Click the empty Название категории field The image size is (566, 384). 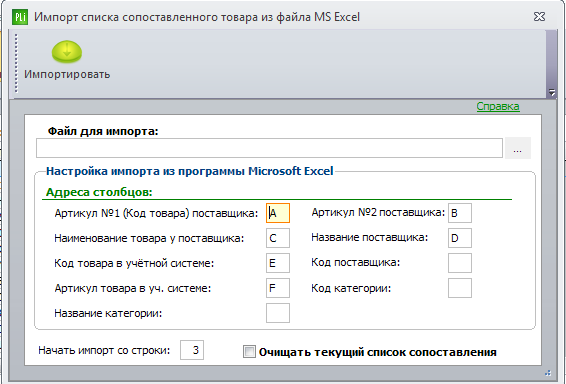278,313
